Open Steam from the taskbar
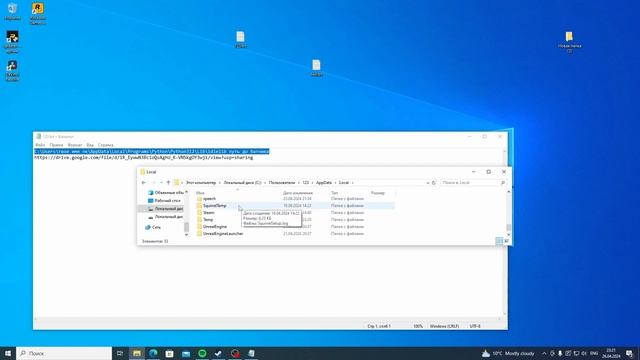 click(218, 353)
